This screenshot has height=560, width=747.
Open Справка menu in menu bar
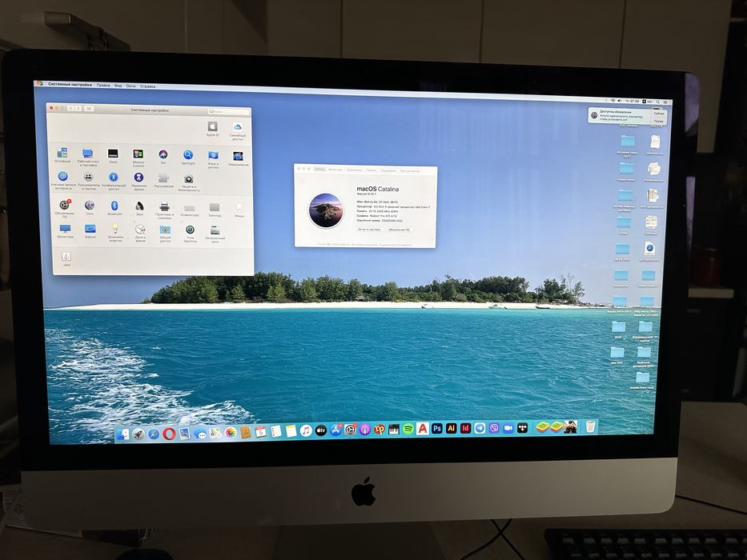click(147, 86)
